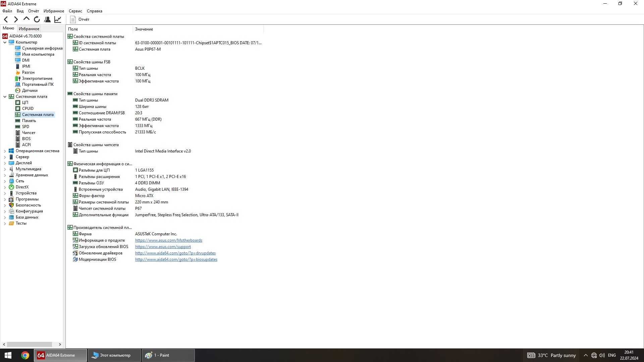Screen dimensions: 644x362
Task: Open the user icon in the toolbar
Action: tap(47, 19)
